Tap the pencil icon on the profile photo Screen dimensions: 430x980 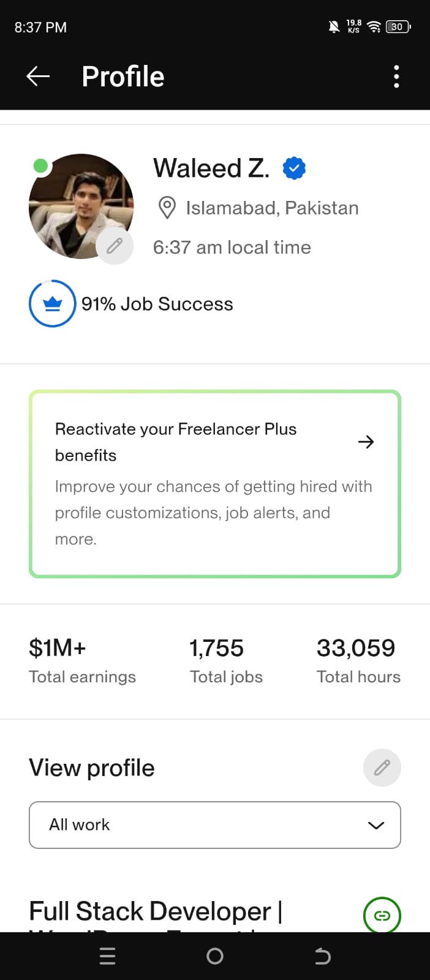tap(114, 246)
